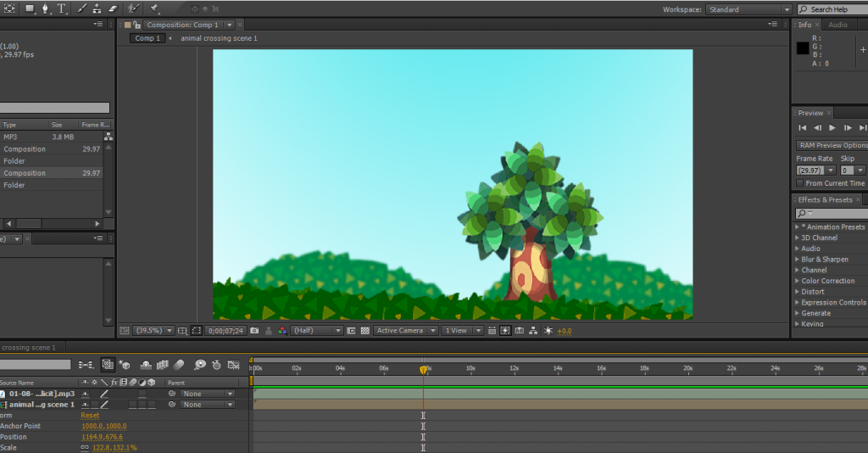Enable the From Current Time checkbox
Image resolution: width=868 pixels, height=453 pixels.
(x=799, y=183)
